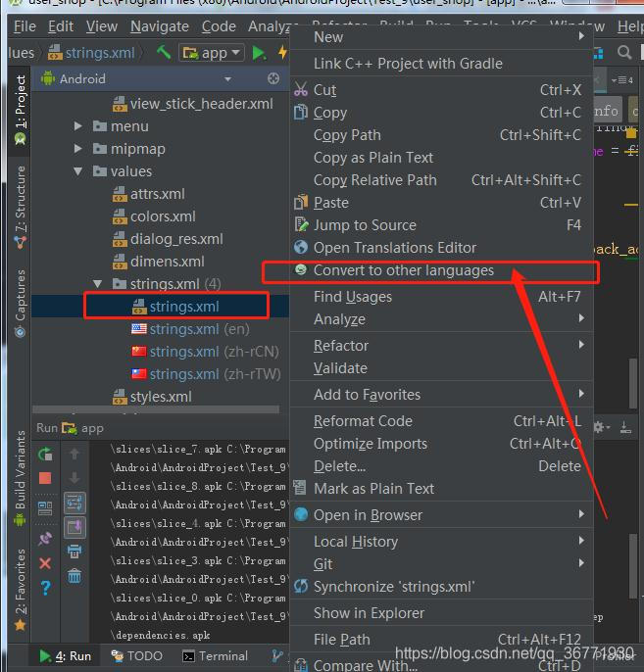This screenshot has width=644, height=672.
Task: Choose Find Usages
Action: [442, 297]
